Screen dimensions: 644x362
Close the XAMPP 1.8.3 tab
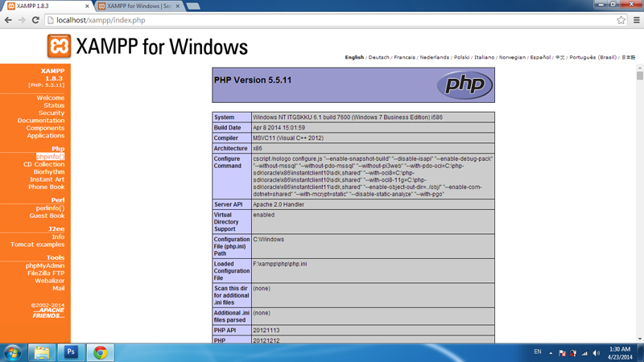(x=87, y=6)
